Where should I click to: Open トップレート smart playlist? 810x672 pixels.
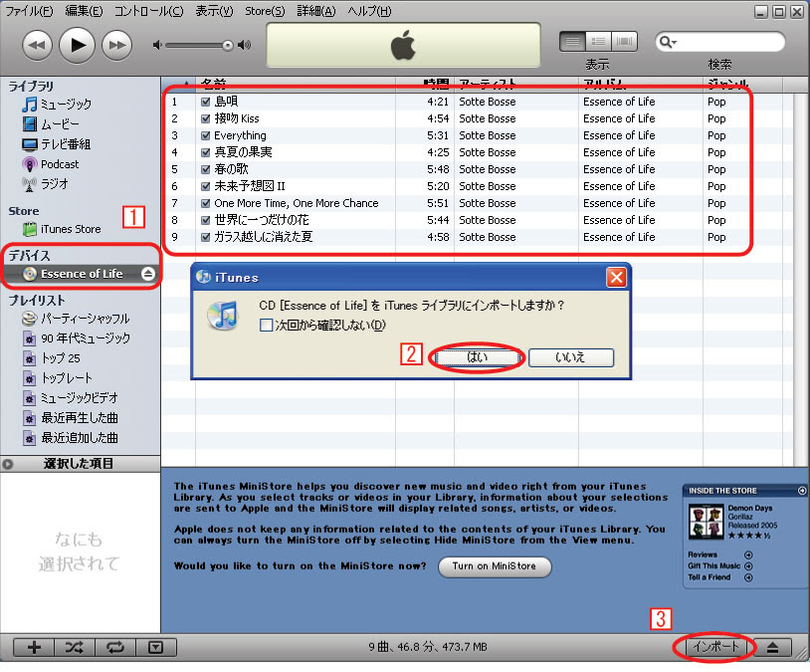[57, 378]
